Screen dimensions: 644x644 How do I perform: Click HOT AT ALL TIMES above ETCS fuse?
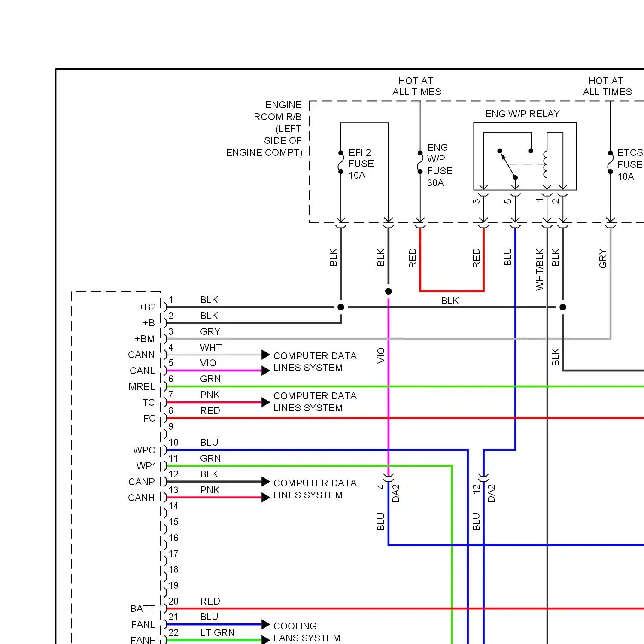pyautogui.click(x=607, y=86)
